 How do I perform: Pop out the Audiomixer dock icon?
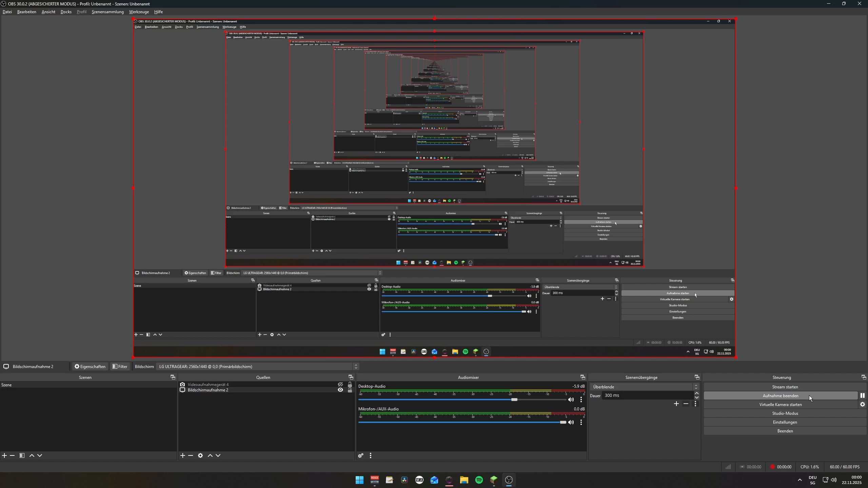pos(583,377)
